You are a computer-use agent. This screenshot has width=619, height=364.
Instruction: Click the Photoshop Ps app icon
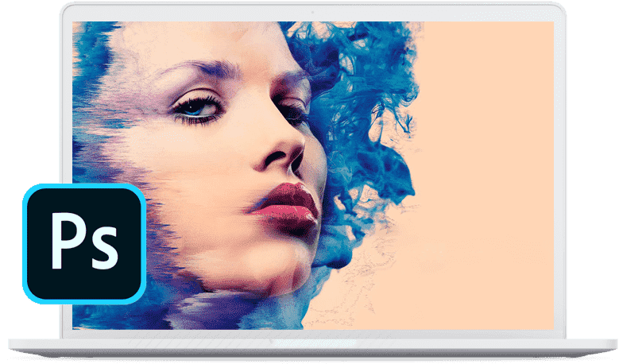tap(84, 243)
